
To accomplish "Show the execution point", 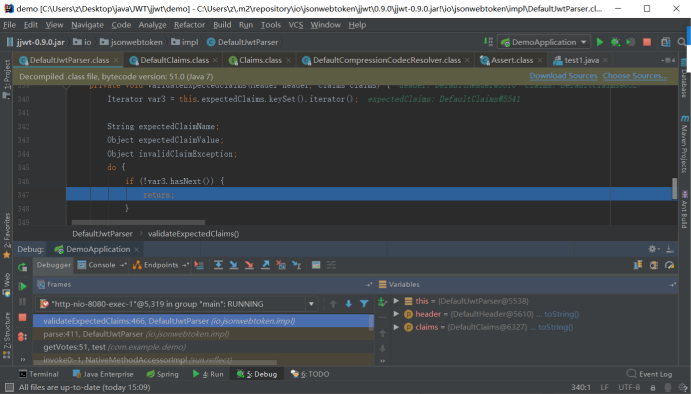I will pos(199,265).
